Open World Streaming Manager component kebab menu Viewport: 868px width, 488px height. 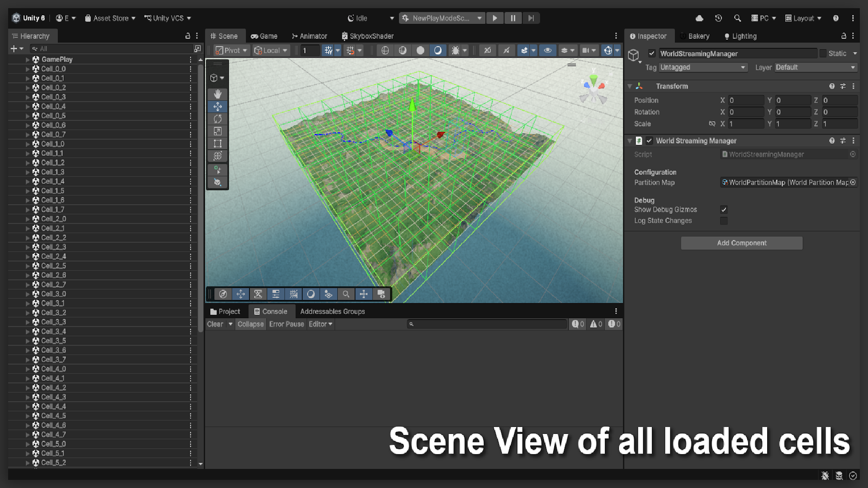coord(854,141)
